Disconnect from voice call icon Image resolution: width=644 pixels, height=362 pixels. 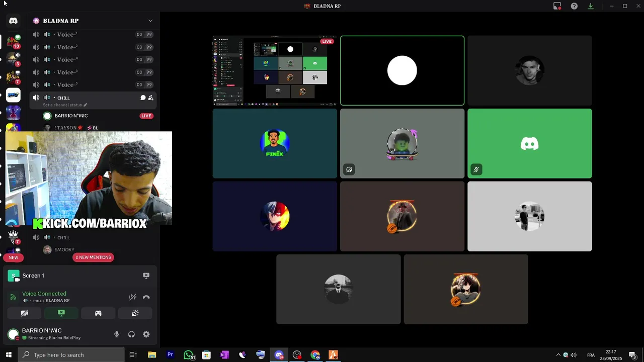(146, 297)
